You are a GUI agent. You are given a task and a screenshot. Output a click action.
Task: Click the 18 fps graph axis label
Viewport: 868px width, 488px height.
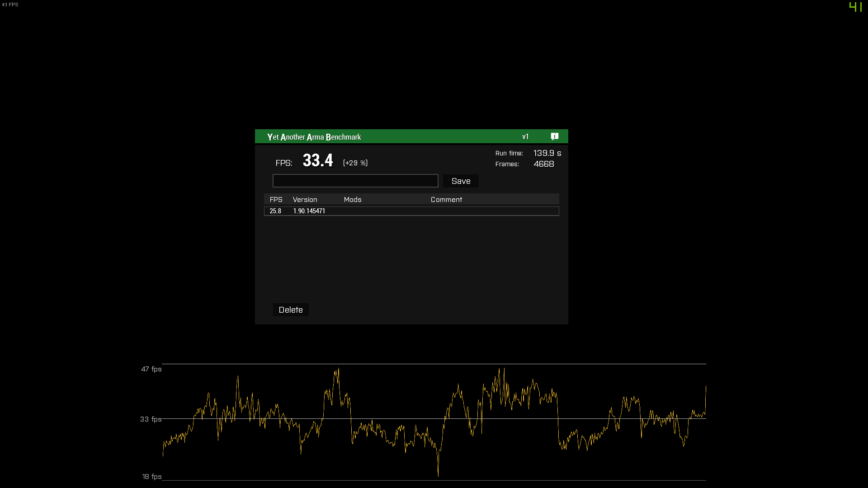tap(151, 477)
